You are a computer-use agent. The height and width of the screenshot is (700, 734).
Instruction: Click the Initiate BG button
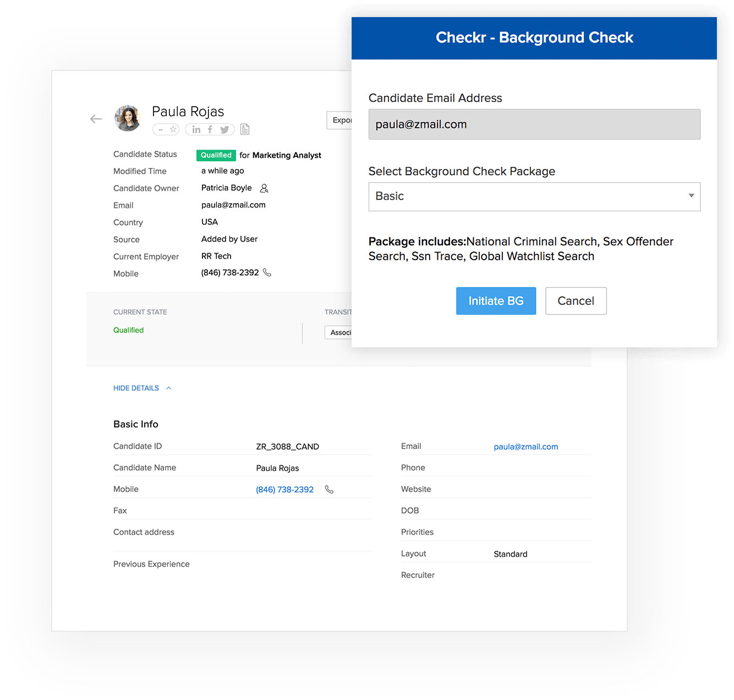[x=496, y=301]
